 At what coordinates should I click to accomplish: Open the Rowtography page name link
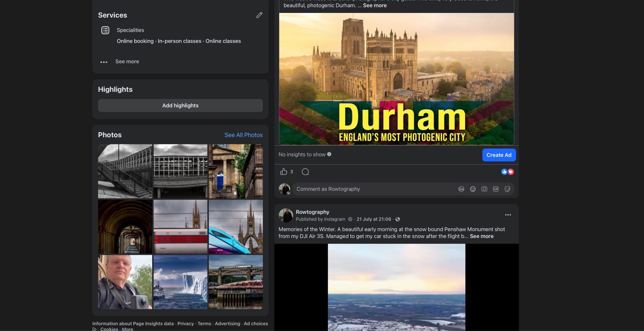click(312, 212)
